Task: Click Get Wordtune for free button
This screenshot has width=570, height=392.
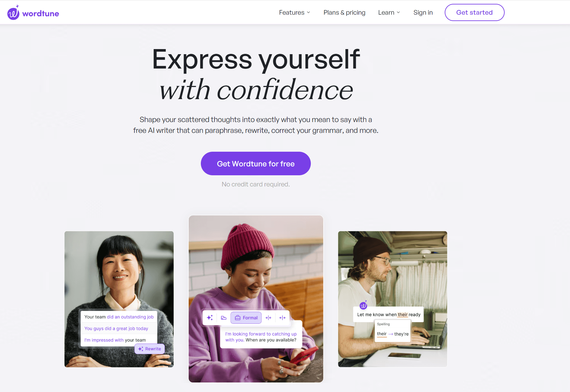Action: point(256,163)
